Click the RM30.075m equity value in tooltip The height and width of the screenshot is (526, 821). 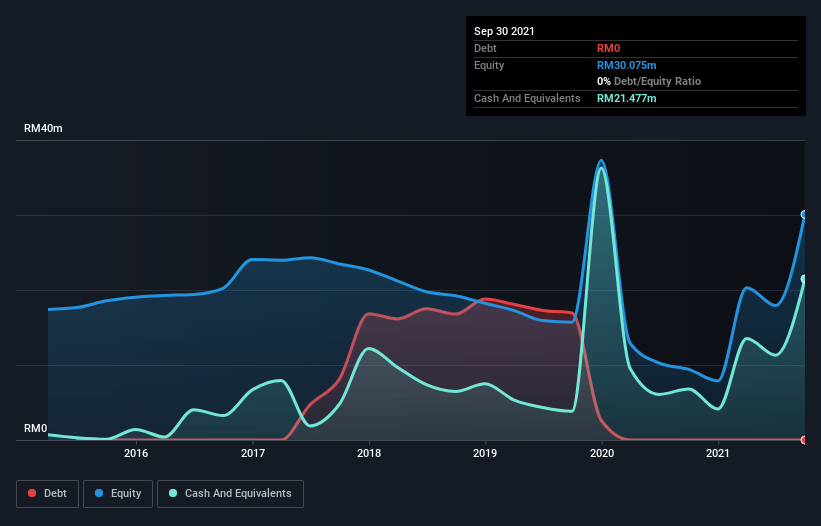627,65
